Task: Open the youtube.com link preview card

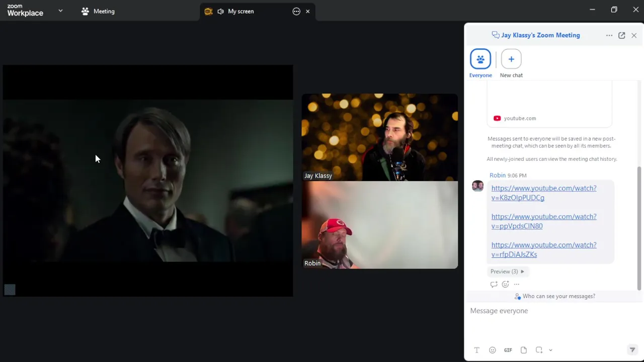Action: (549, 104)
